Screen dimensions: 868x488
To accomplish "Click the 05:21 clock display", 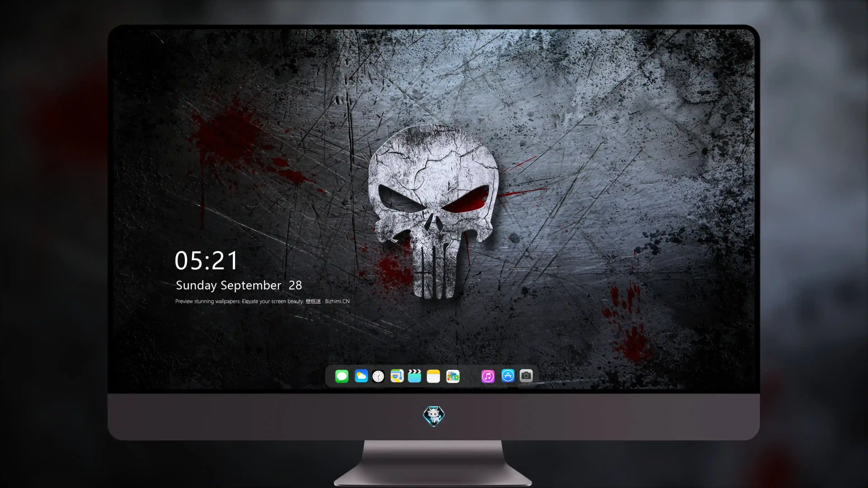I will pos(206,260).
